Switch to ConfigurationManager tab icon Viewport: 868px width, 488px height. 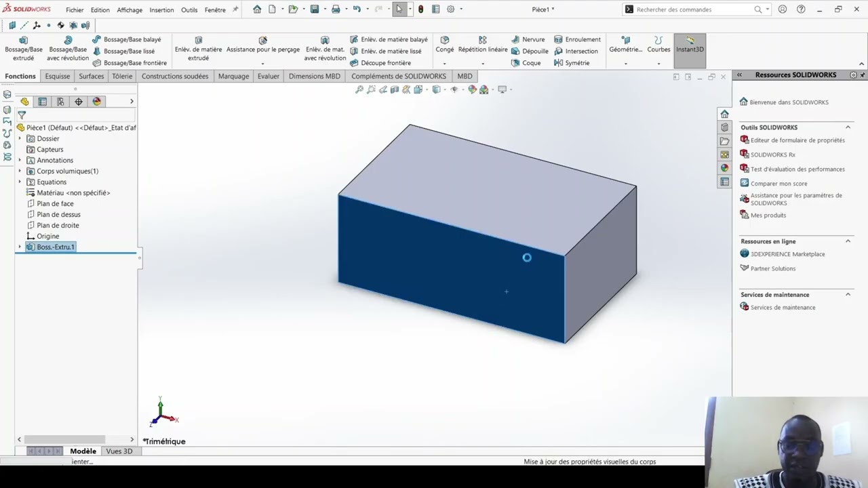pyautogui.click(x=60, y=102)
